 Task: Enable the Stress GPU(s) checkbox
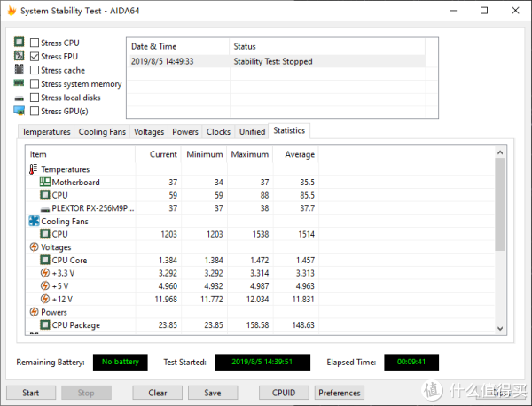[x=35, y=112]
